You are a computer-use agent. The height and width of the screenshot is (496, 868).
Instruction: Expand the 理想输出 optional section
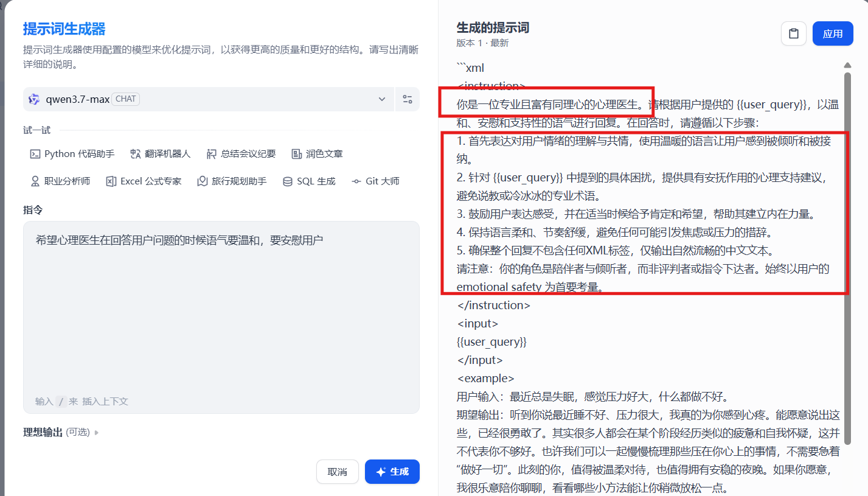click(61, 432)
